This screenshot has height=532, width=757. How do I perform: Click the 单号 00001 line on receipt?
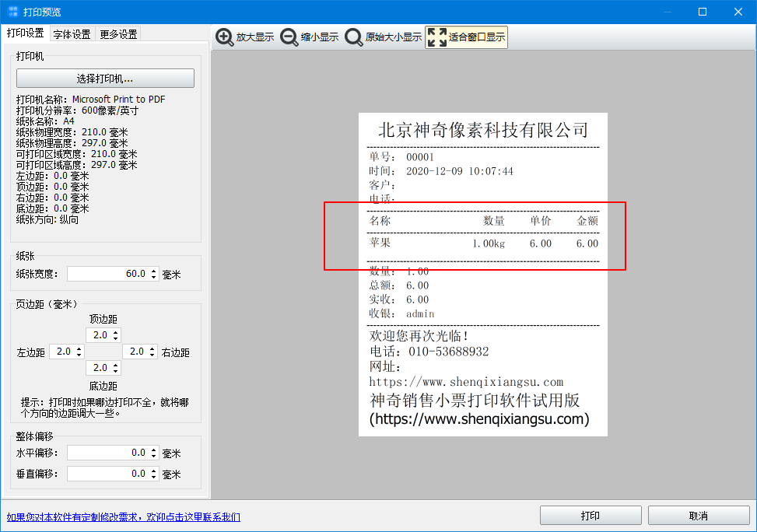click(x=401, y=157)
